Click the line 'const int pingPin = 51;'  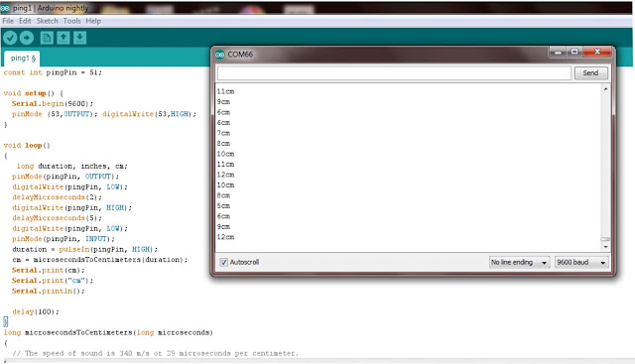53,72
